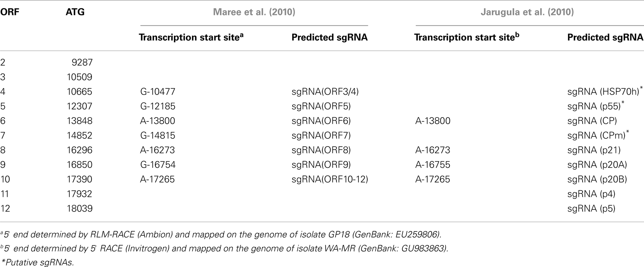Click the G-10477 transcription start site
The height and width of the screenshot is (267, 644).
point(158,91)
